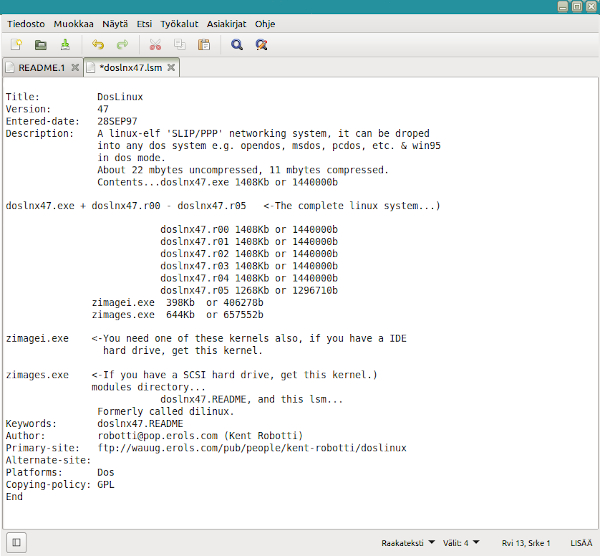Open find and replace icon

click(x=261, y=45)
